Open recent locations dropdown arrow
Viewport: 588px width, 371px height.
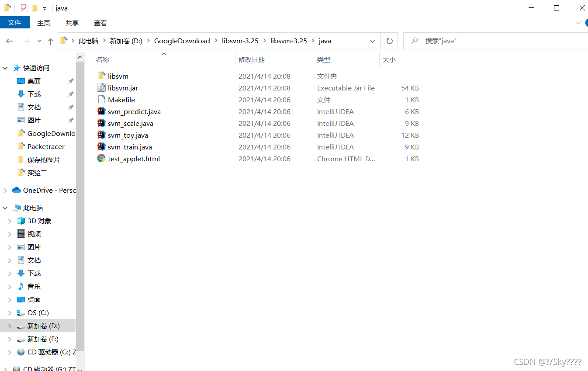(39, 41)
